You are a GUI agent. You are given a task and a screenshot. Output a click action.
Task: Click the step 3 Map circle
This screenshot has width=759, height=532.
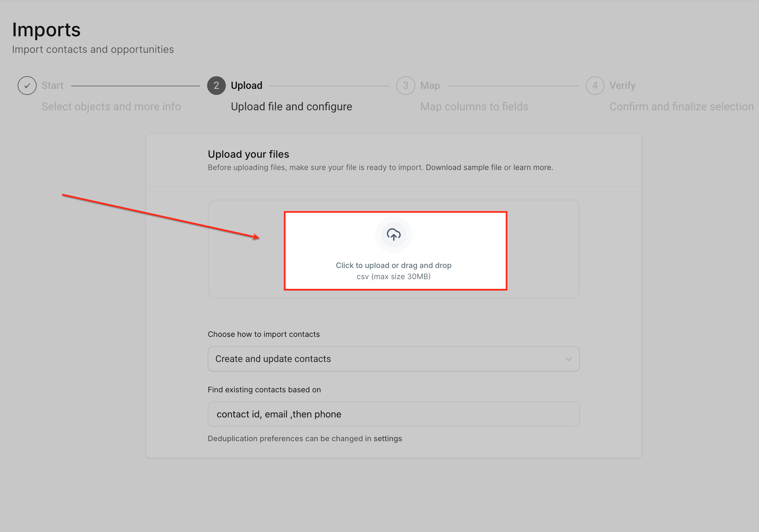pos(405,86)
